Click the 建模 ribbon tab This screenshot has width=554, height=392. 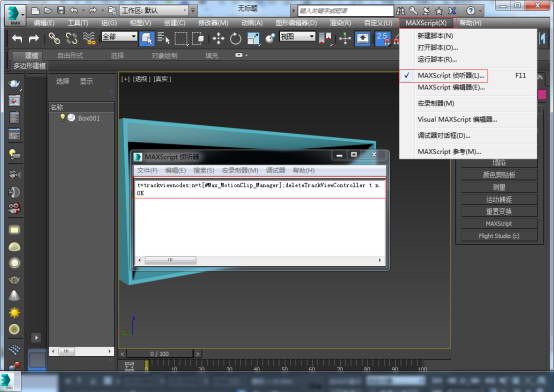(31, 55)
